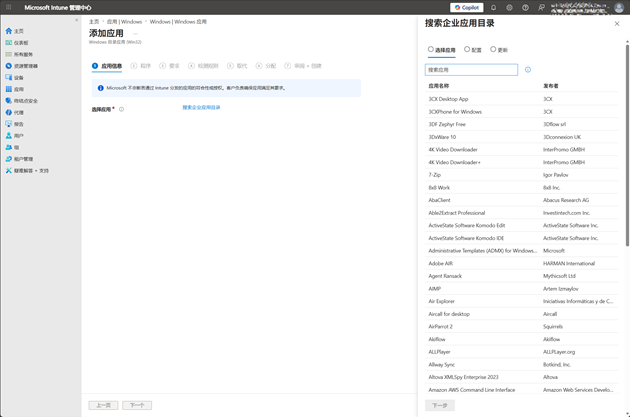The width and height of the screenshot is (630, 417).
Task: Select the 3DF Zephyr Free row
Action: pos(522,124)
